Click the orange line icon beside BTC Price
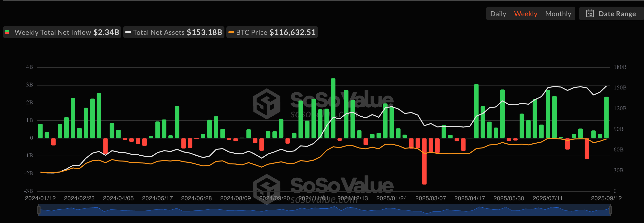644x223 pixels. tap(231, 32)
